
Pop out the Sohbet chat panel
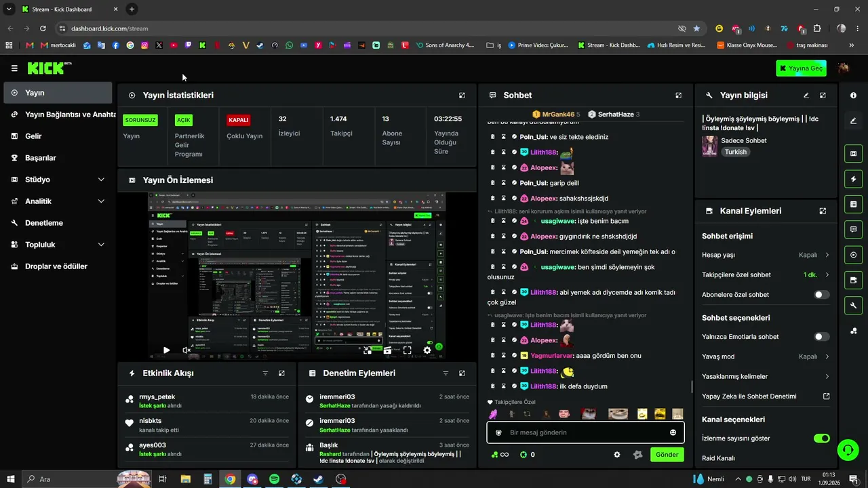pos(678,96)
